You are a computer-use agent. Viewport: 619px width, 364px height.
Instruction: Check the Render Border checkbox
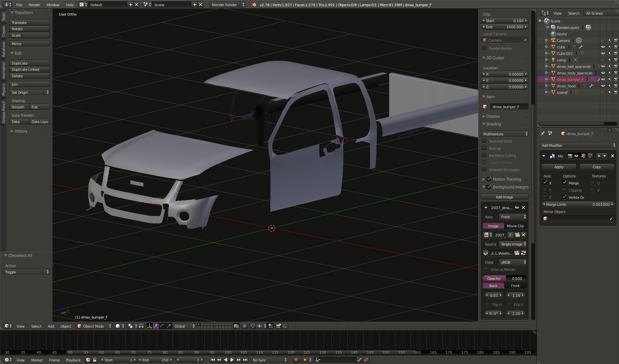click(484, 48)
